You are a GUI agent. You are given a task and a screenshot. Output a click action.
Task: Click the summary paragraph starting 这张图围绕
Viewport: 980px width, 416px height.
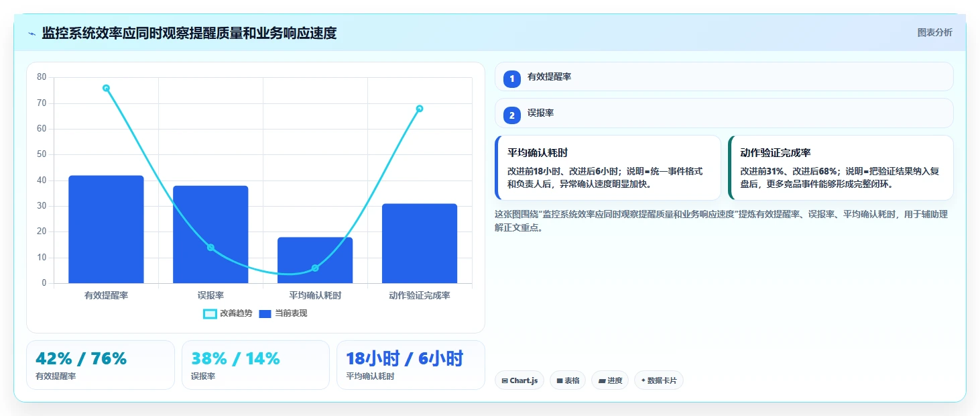pos(721,221)
